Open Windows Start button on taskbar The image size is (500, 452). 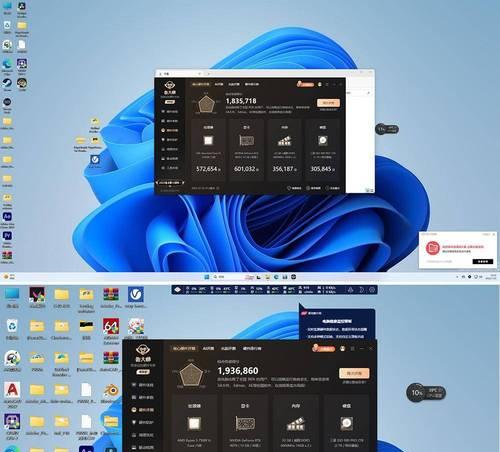[x=206, y=277]
